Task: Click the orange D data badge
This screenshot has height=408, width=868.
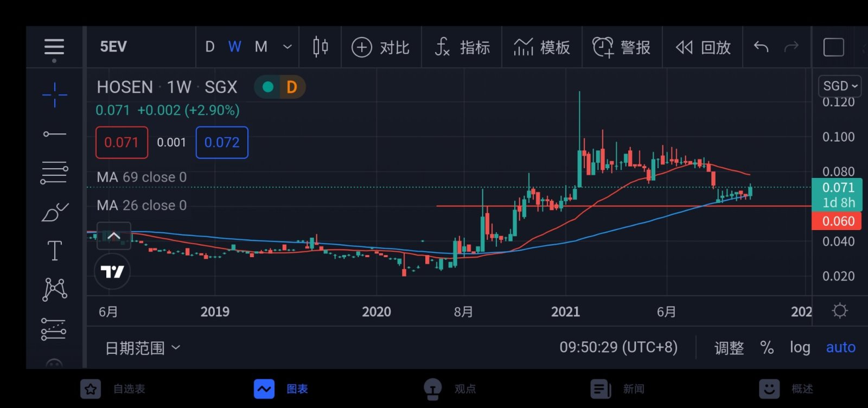Action: click(x=292, y=87)
